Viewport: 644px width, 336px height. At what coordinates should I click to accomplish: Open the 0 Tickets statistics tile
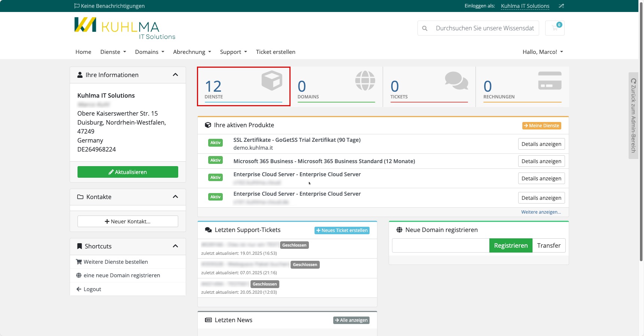[x=429, y=86]
